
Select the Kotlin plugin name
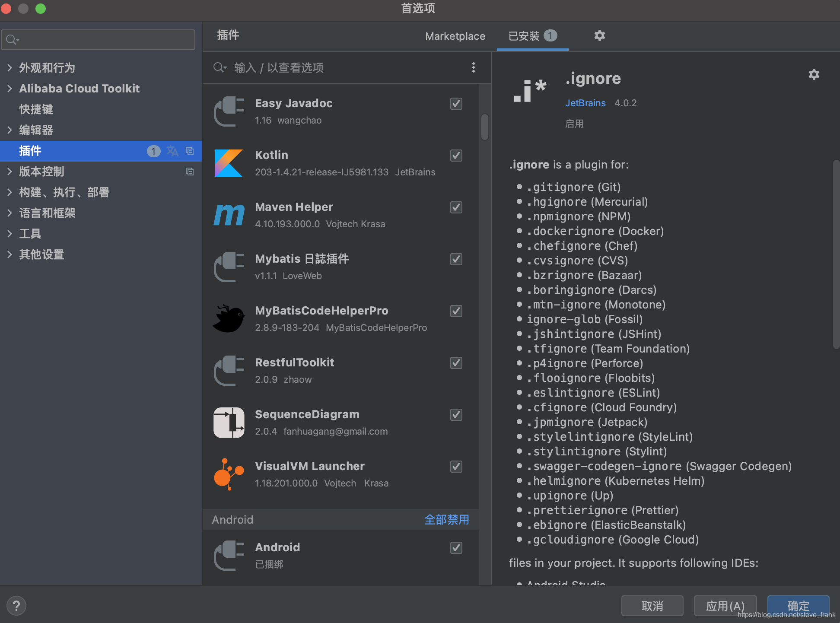tap(271, 155)
